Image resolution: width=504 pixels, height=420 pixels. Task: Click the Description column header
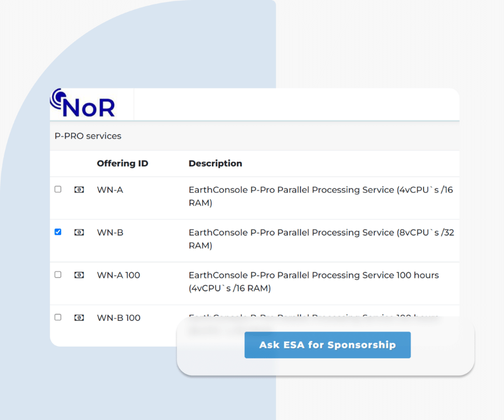pyautogui.click(x=215, y=164)
